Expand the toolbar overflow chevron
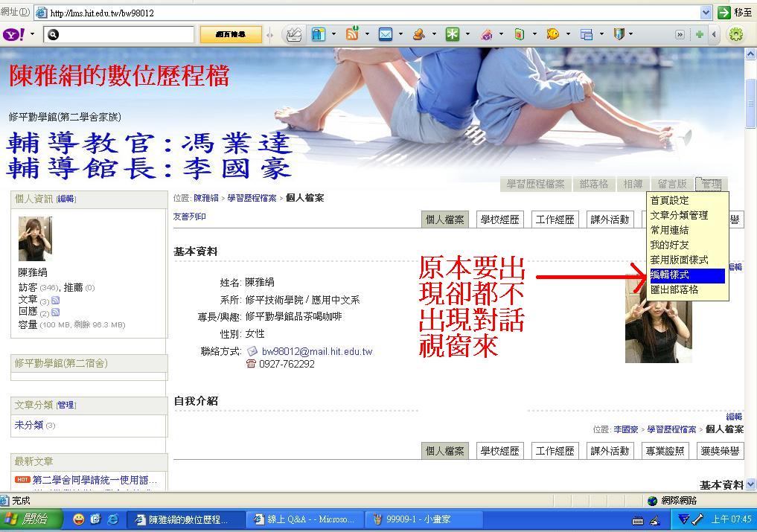The height and width of the screenshot is (532, 757). coord(679,34)
